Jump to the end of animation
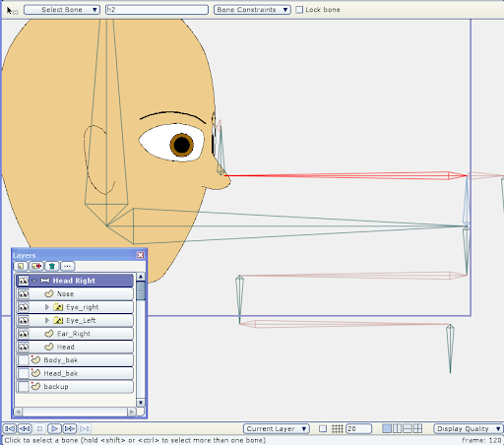 click(85, 428)
